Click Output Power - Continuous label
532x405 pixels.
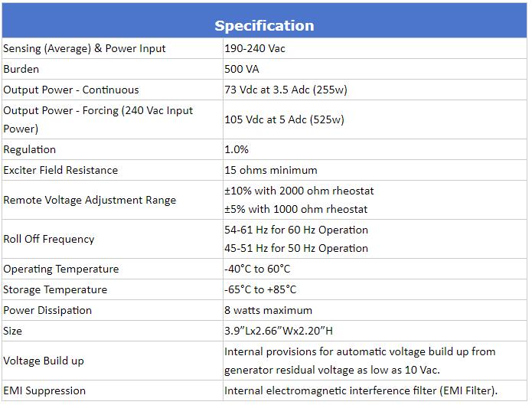71,90
